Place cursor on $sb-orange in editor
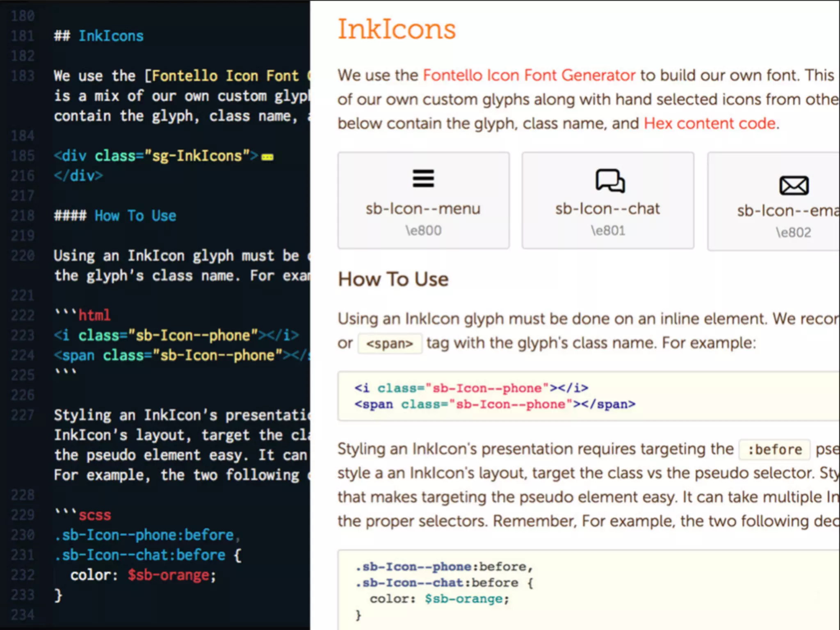This screenshot has width=840, height=630. coord(168,575)
